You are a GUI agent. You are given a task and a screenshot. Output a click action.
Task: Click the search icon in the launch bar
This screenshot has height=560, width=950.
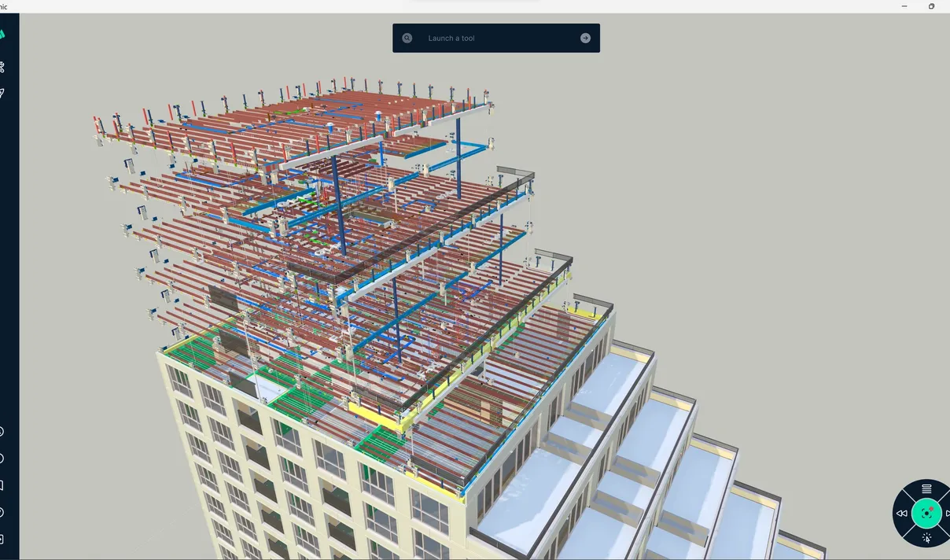(x=407, y=38)
